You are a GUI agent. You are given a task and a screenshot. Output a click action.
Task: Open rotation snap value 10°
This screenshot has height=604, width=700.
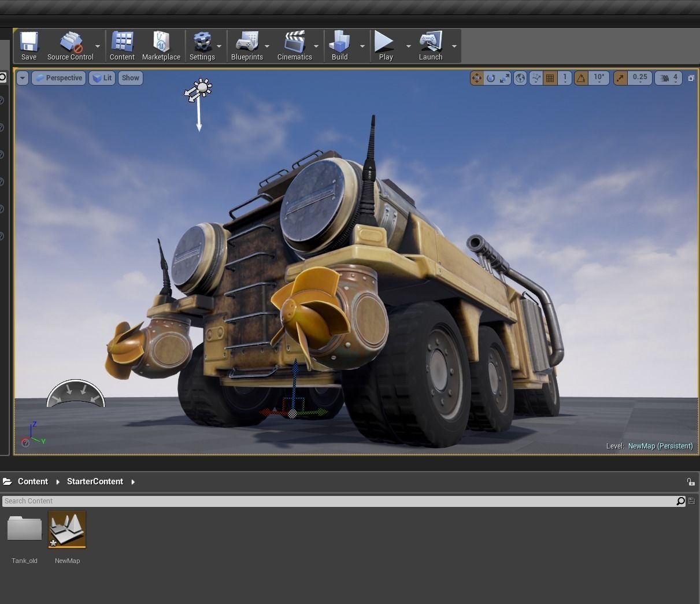599,78
